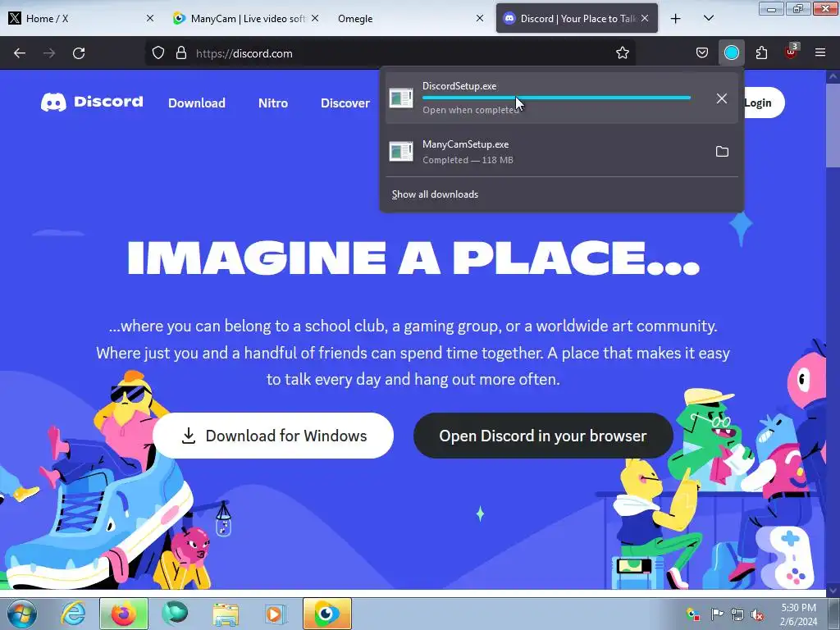The width and height of the screenshot is (840, 630).
Task: Click the Firefox back arrow button
Action: [20, 53]
